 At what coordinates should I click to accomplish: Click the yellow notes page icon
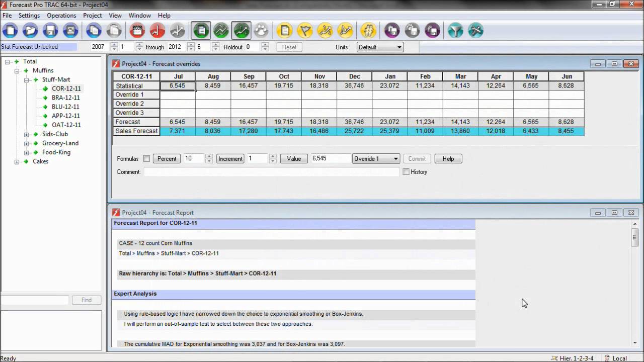(x=285, y=31)
